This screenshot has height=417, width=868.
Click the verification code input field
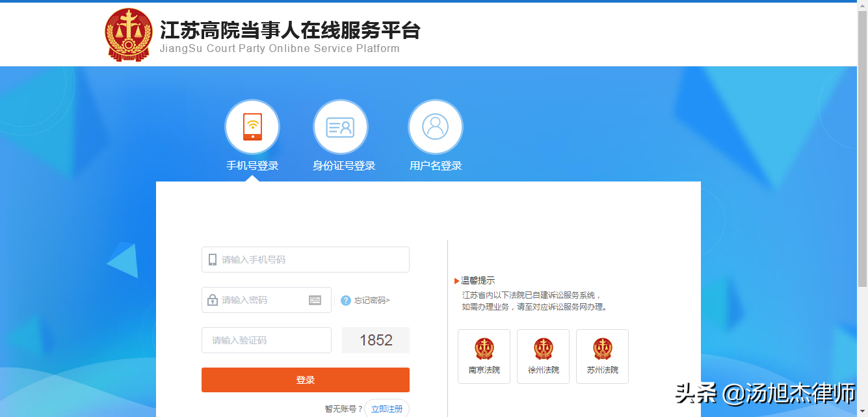267,340
